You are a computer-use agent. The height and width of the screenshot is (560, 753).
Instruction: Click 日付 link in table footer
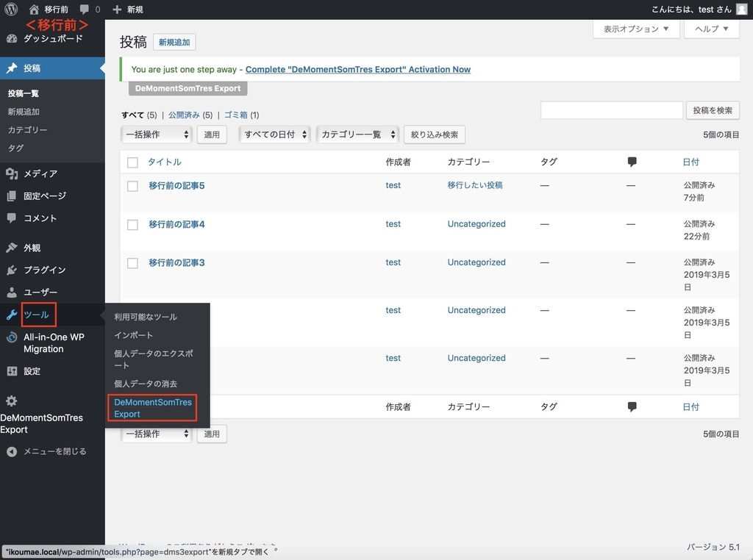tap(690, 407)
